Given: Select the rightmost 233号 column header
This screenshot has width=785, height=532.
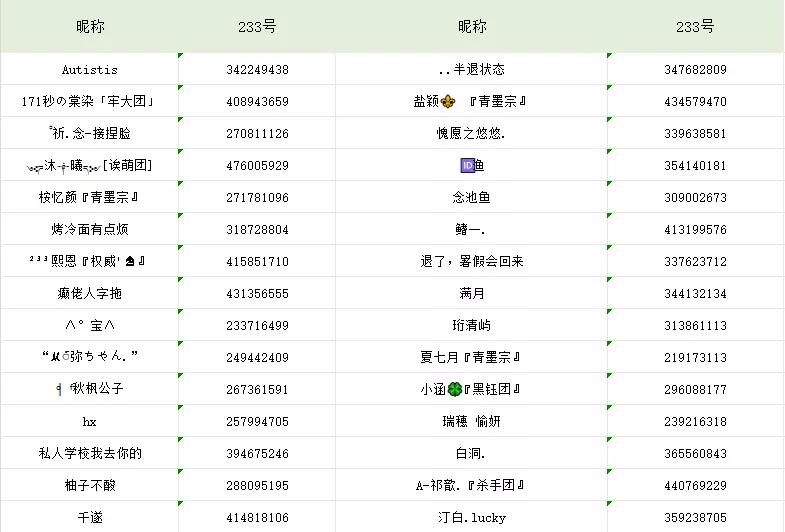Looking at the screenshot, I should (695, 27).
